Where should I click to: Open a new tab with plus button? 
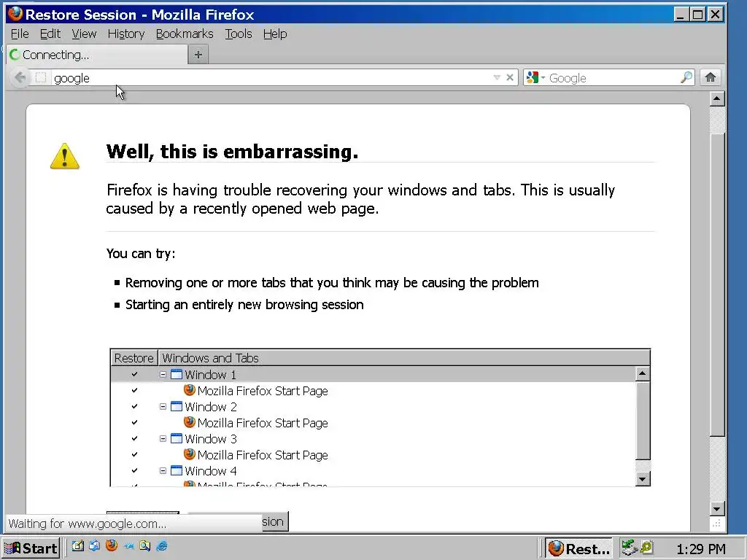coord(198,55)
